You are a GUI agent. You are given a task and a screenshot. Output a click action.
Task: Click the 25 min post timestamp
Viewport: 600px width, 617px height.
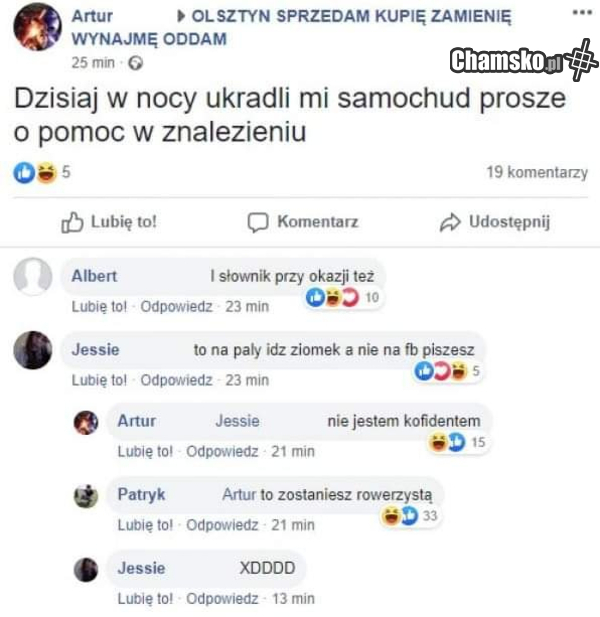point(93,63)
